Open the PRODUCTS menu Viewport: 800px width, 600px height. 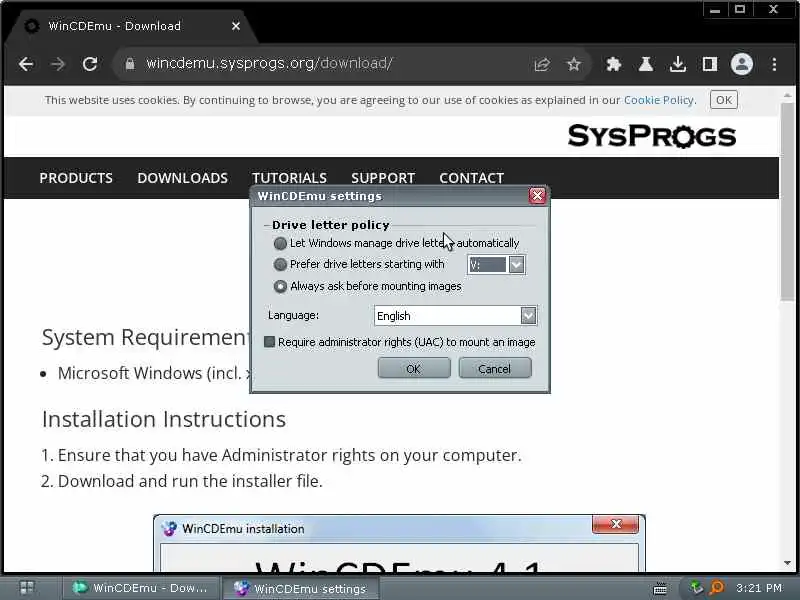coord(76,178)
